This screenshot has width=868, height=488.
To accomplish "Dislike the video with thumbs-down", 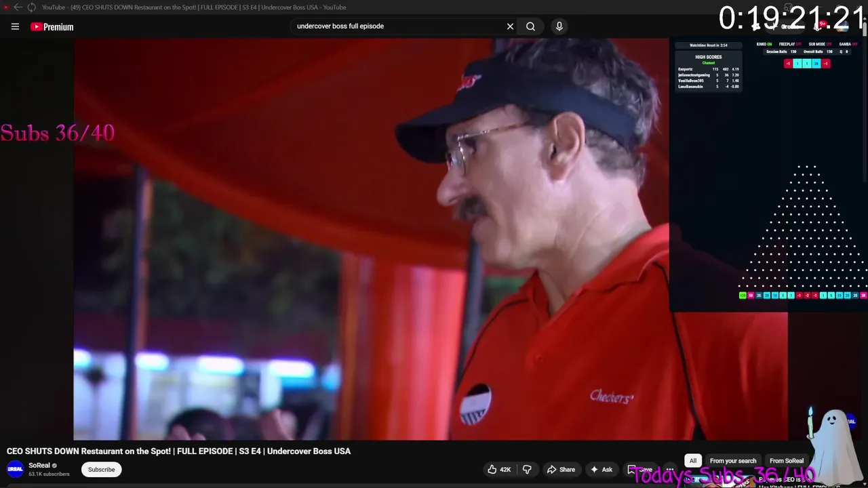I will (x=527, y=469).
